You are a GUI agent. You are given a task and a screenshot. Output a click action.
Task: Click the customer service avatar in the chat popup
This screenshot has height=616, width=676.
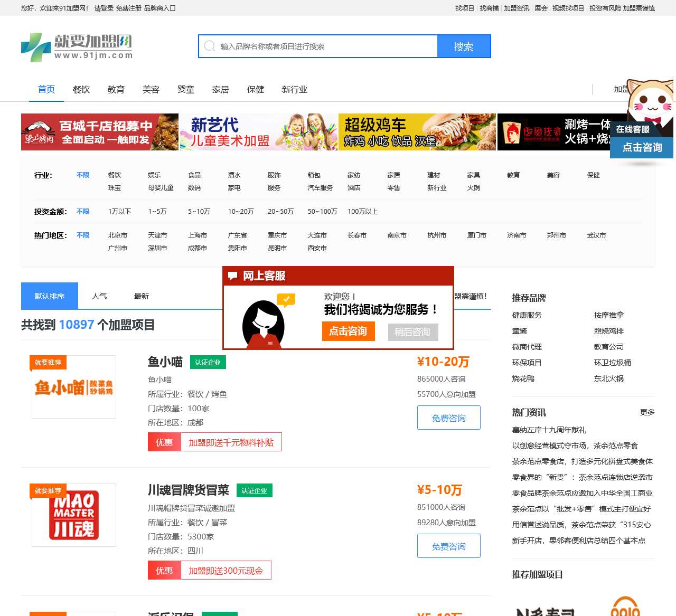click(263, 323)
